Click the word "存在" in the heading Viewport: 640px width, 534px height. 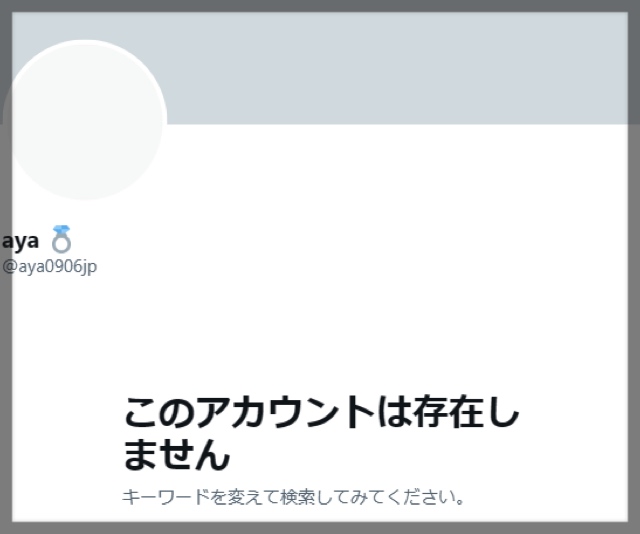(448, 412)
